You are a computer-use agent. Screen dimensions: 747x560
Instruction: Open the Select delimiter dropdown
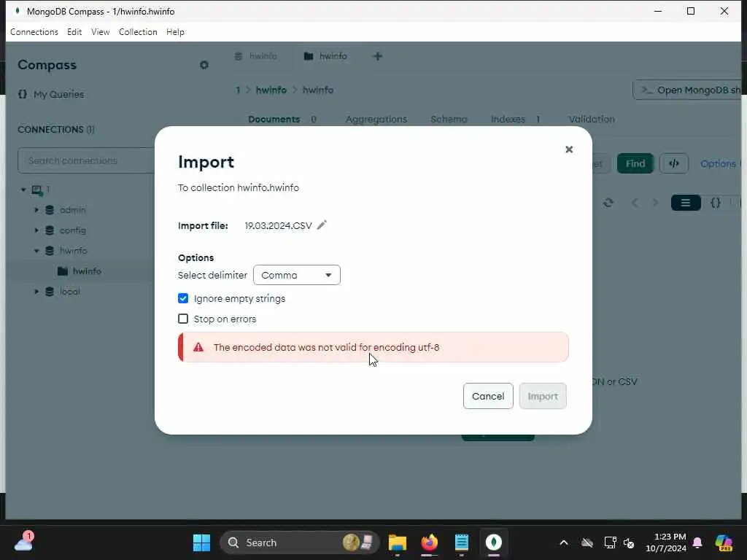(297, 275)
